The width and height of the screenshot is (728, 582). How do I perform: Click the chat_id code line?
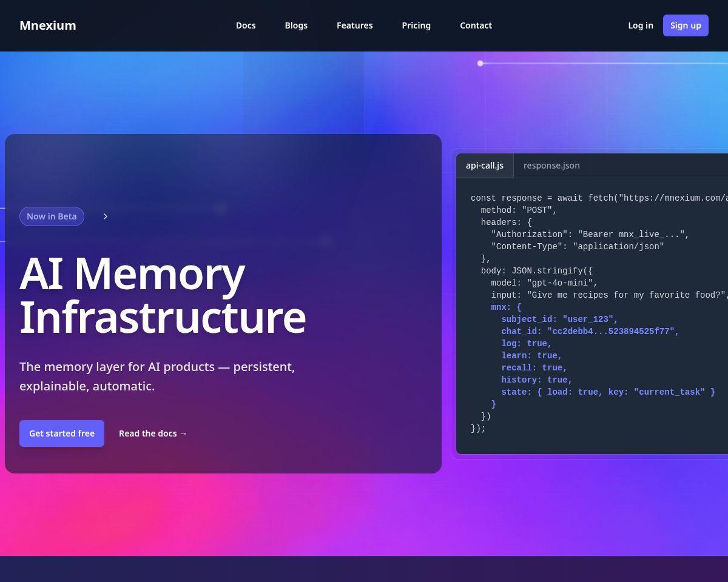590,331
